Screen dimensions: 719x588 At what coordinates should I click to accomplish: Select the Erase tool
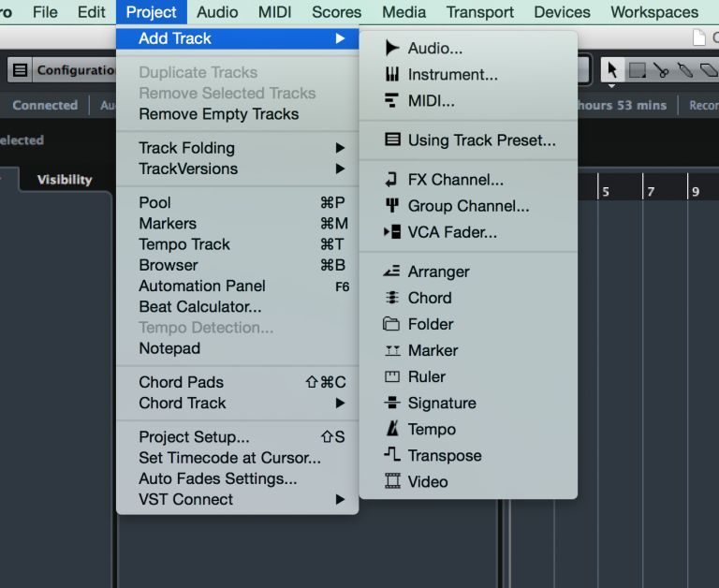[x=709, y=70]
